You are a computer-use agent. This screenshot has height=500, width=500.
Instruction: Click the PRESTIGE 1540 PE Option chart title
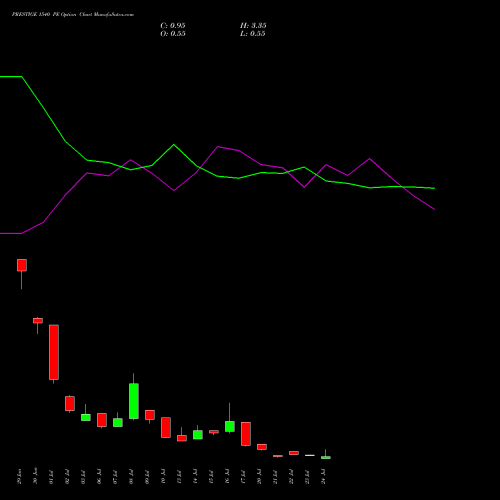[73, 15]
